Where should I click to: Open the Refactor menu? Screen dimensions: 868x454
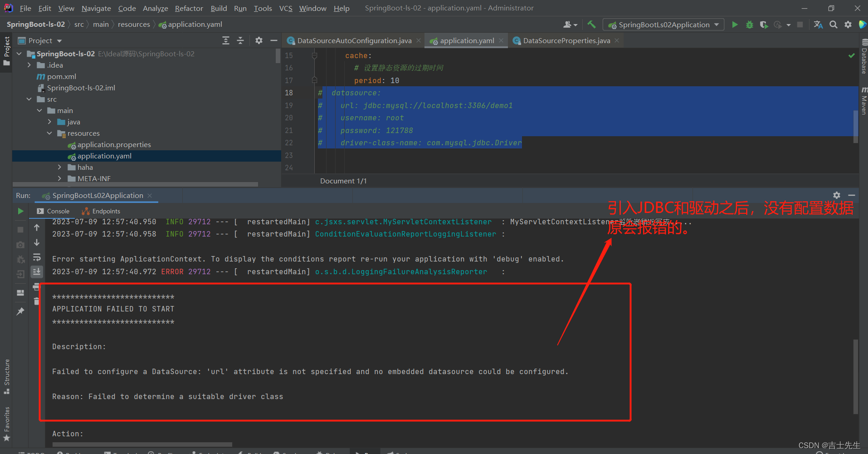point(189,8)
